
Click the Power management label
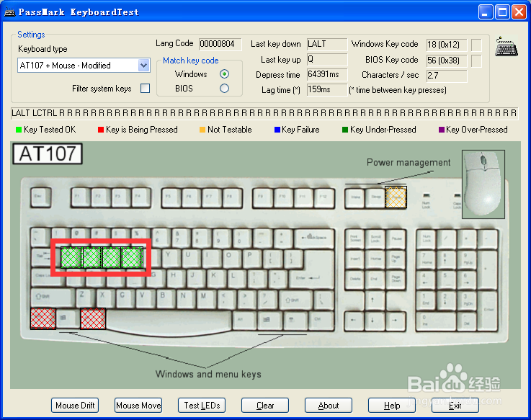pos(409,163)
